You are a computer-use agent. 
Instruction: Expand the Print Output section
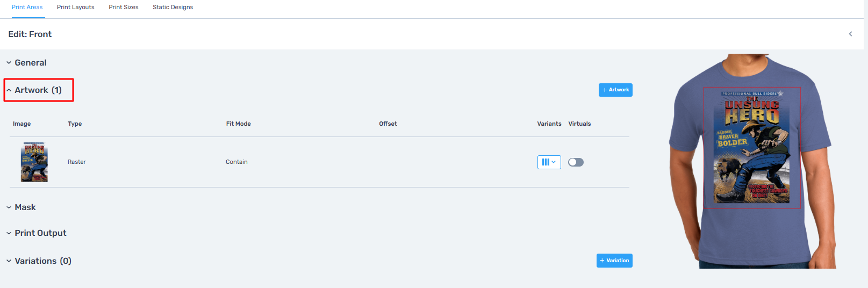pos(36,233)
